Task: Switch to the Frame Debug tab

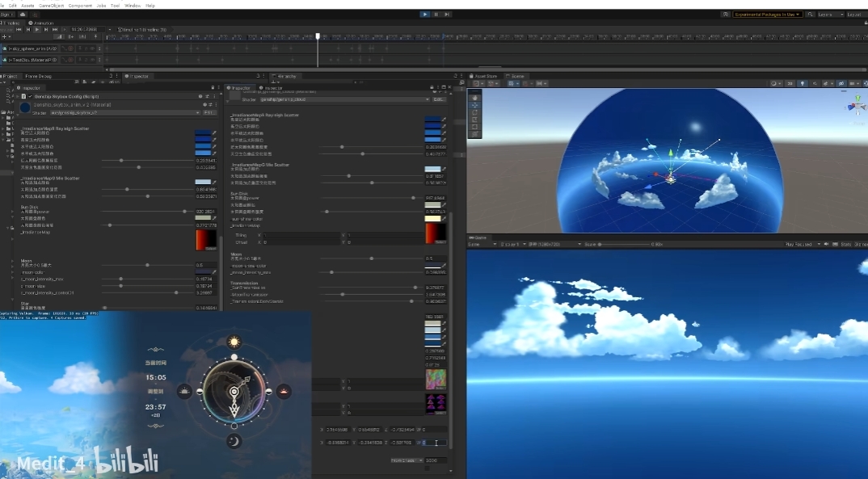Action: (38, 76)
